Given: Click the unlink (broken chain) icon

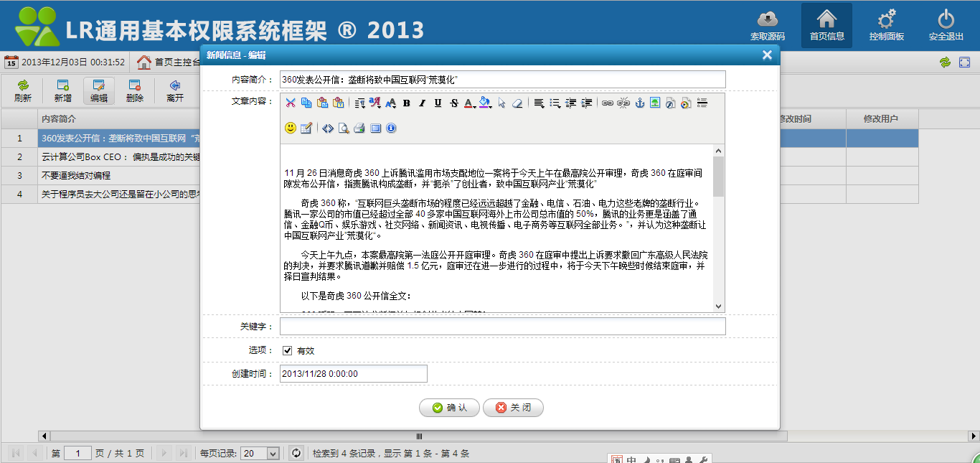Looking at the screenshot, I should click(x=623, y=103).
